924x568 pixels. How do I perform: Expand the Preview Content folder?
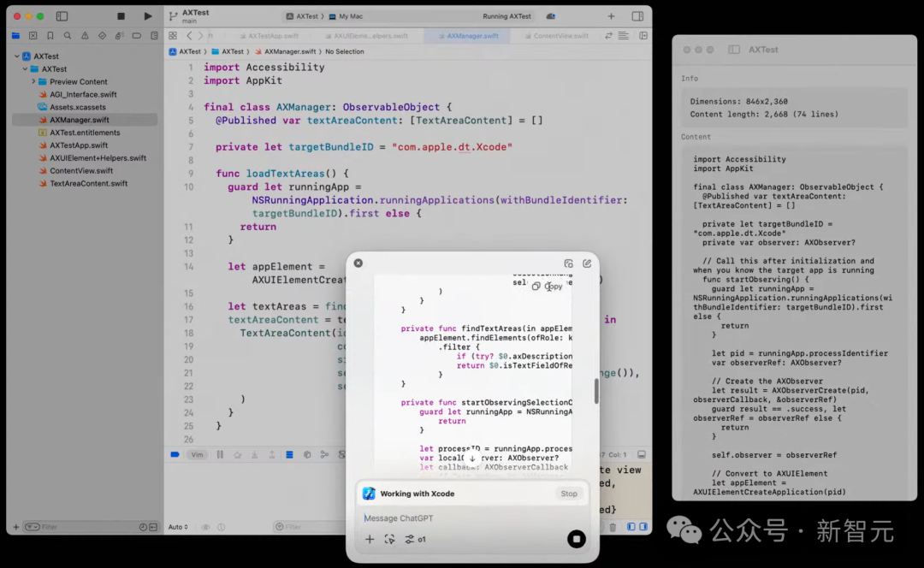(x=33, y=82)
